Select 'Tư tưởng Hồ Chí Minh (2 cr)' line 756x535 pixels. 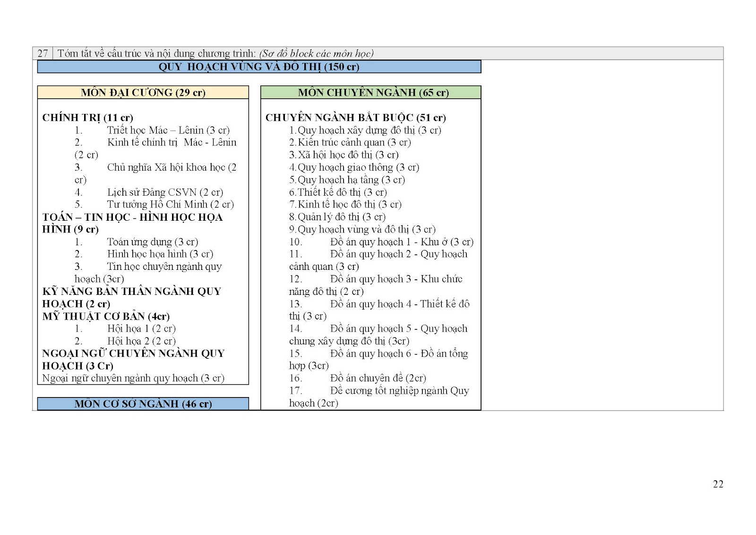(170, 205)
